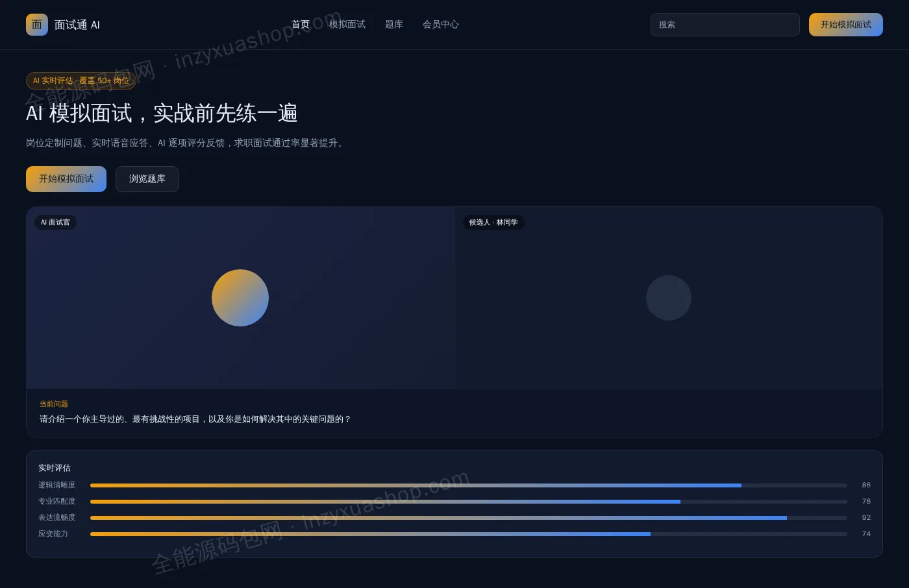Viewport: 909px width, 588px height.
Task: Click the score 92 for 表达流畅度
Action: tap(866, 518)
